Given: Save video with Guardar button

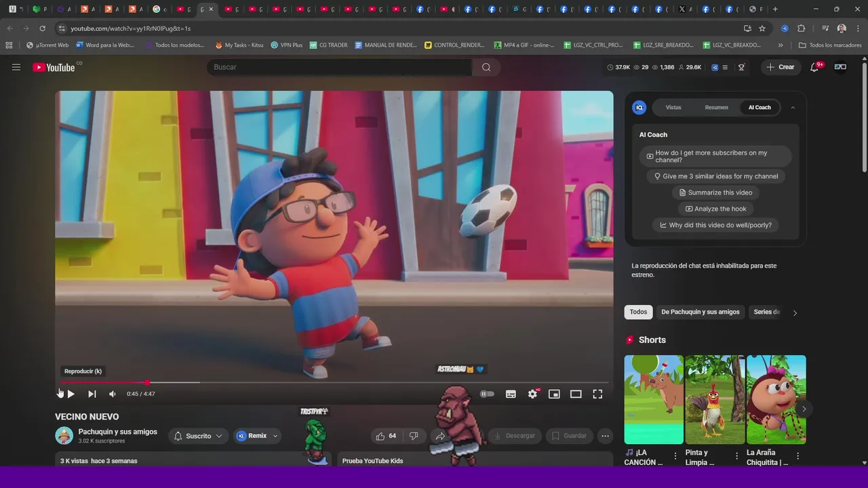Looking at the screenshot, I should [x=569, y=436].
